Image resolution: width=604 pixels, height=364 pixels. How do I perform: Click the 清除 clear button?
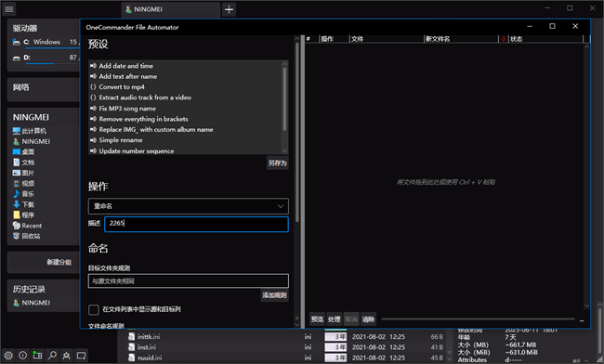tap(368, 319)
